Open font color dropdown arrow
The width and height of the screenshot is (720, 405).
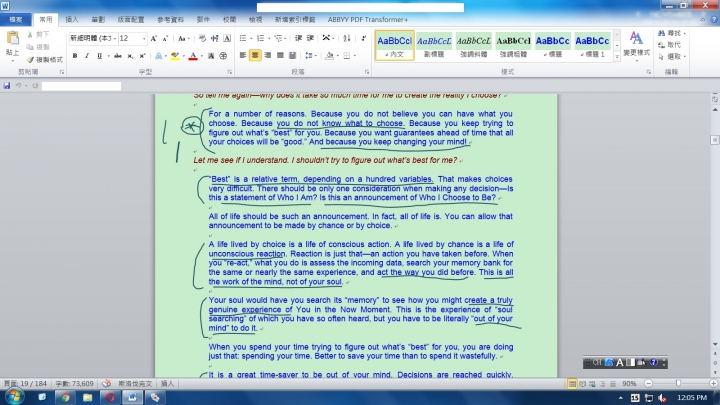coord(201,56)
